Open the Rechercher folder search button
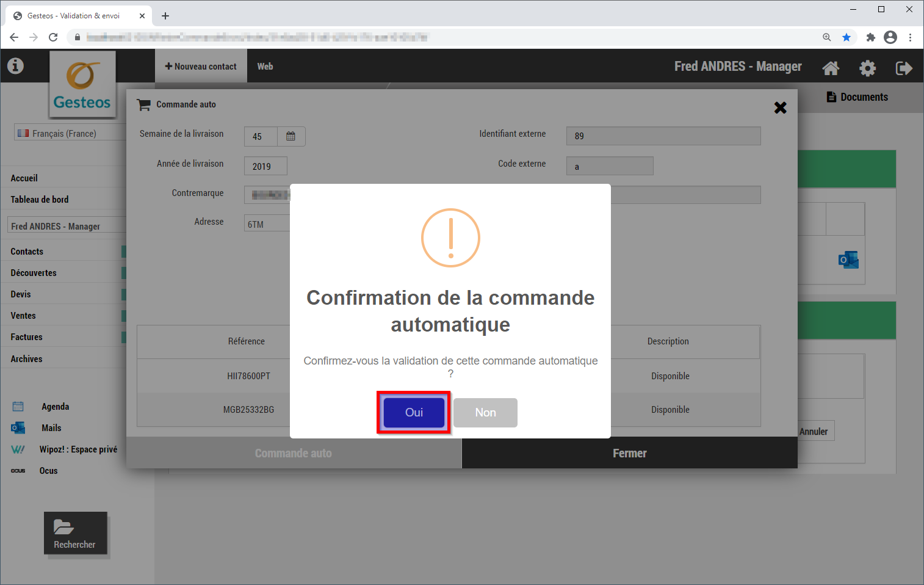 pos(75,534)
